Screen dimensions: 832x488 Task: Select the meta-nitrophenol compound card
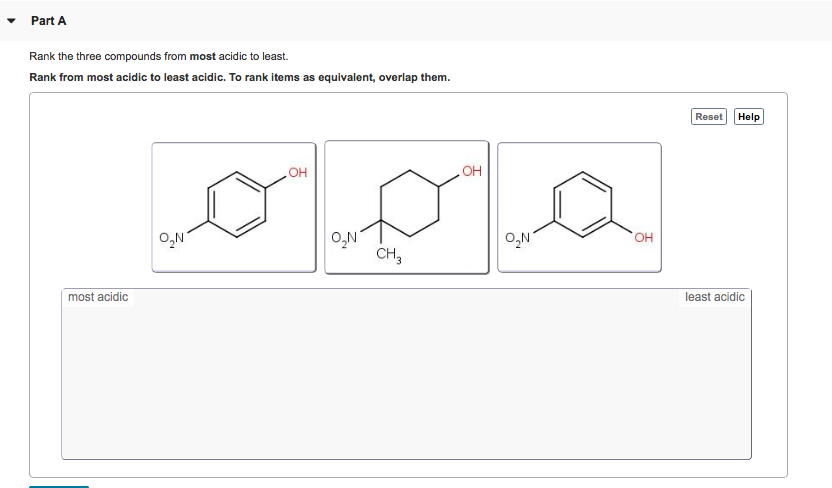(579, 207)
